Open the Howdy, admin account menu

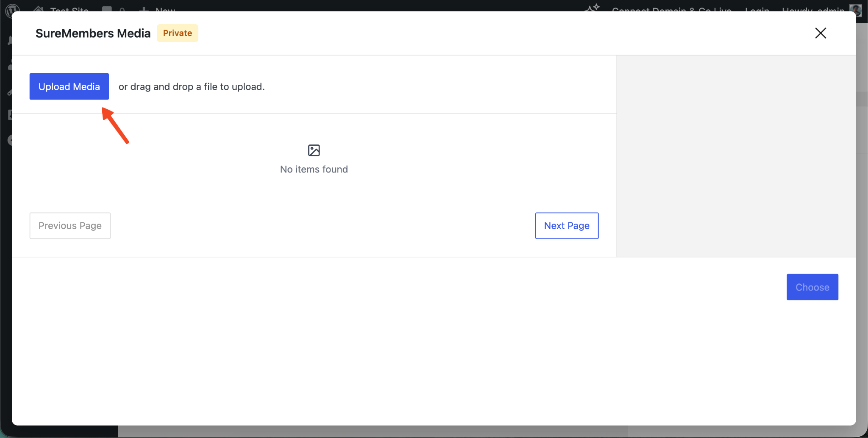coord(813,9)
